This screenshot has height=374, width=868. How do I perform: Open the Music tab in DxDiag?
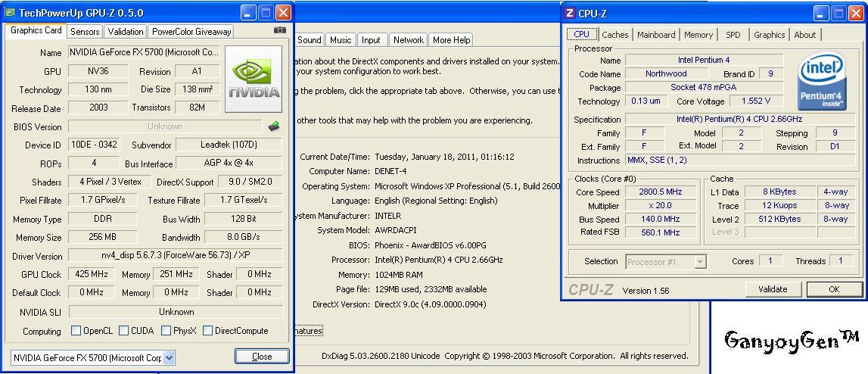(x=341, y=40)
